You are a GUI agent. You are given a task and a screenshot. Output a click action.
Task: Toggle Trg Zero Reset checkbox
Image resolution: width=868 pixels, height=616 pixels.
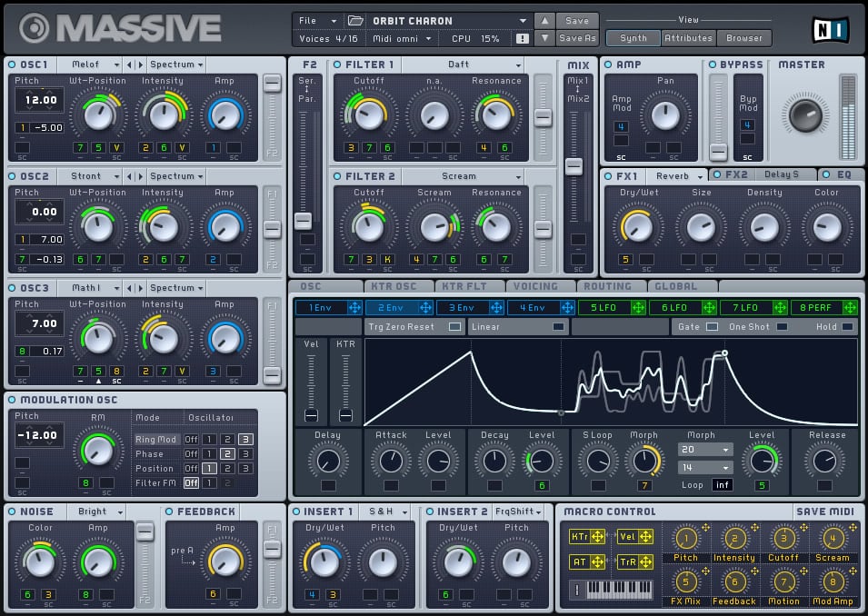point(454,327)
